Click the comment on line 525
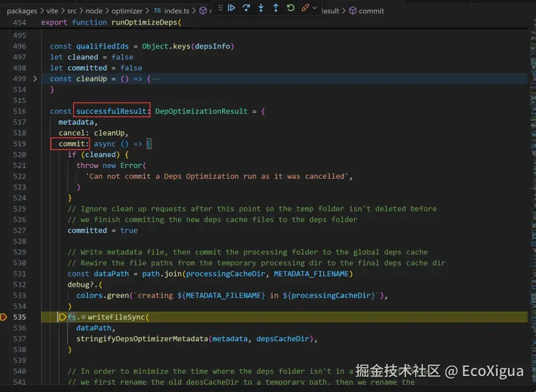The image size is (536, 392). pyautogui.click(x=252, y=209)
